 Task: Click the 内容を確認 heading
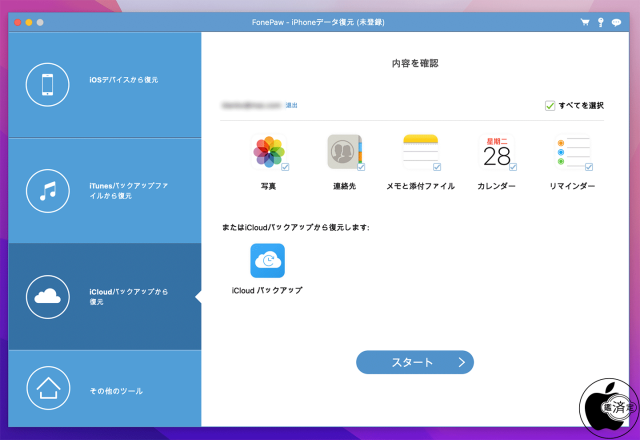tap(415, 63)
